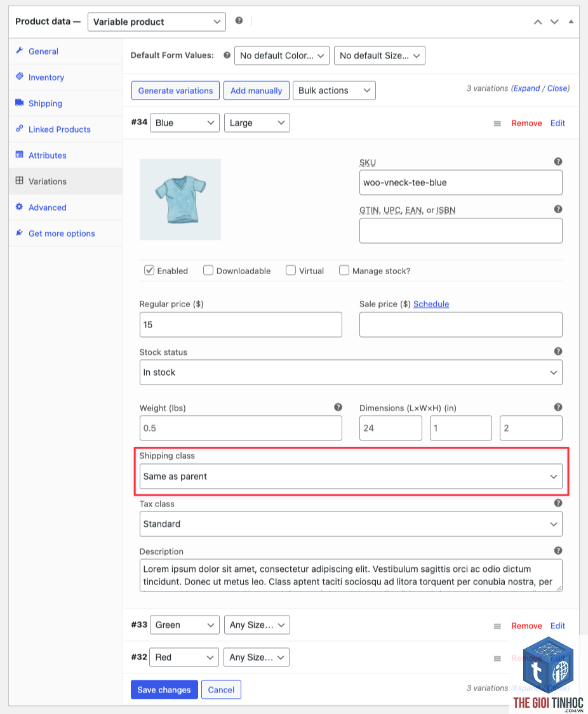Click the Generate variations button

click(x=175, y=90)
